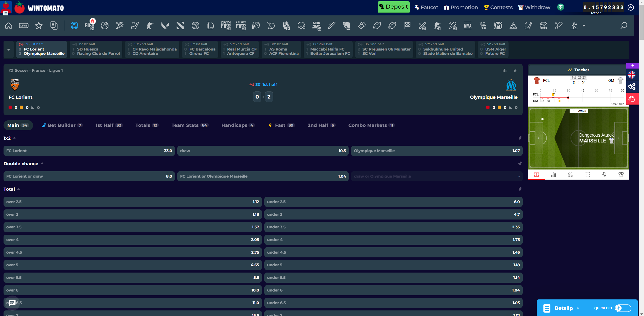The image size is (644, 316).
Task: Switch to Totals tab
Action: pyautogui.click(x=147, y=125)
